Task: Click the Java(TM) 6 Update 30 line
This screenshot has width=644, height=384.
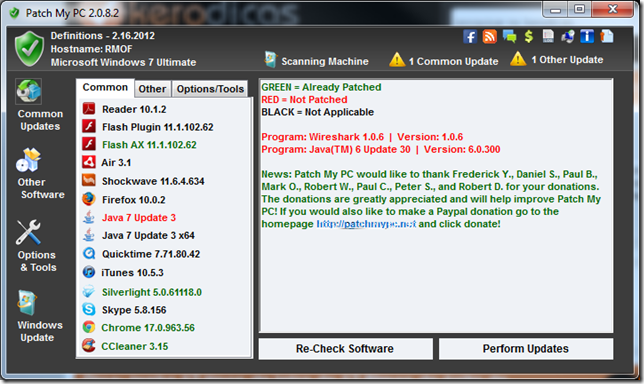Action: pos(381,149)
